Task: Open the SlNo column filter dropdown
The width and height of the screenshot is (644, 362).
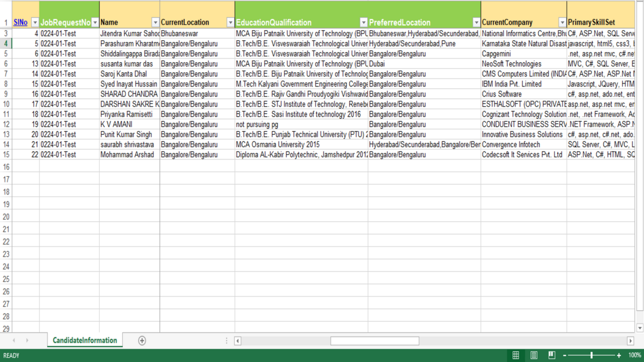Action: click(x=35, y=23)
